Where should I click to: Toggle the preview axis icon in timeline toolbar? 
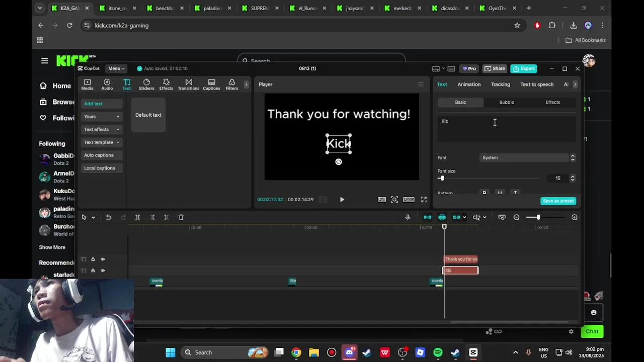click(476, 217)
